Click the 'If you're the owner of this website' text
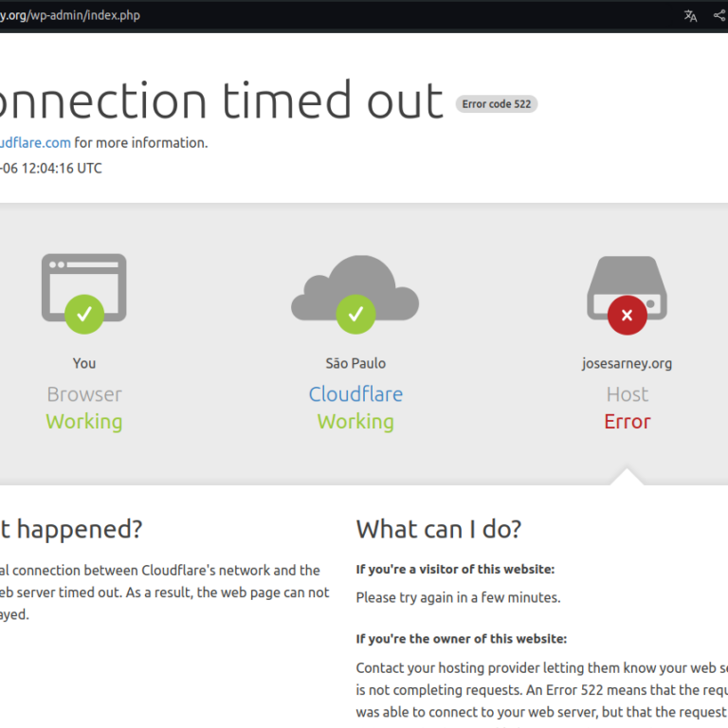This screenshot has height=728, width=728. pyautogui.click(x=462, y=639)
